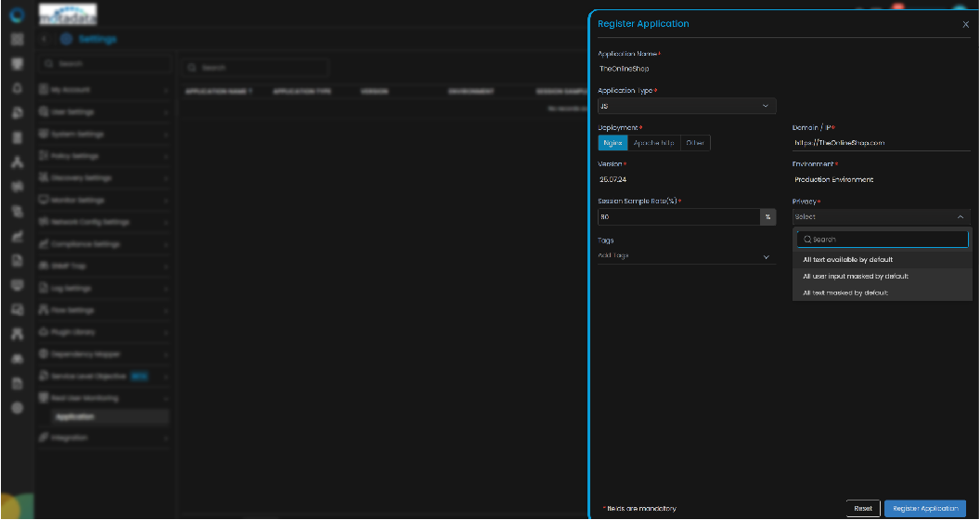Click the globe icon in nav rail
980x520 pixels.
pos(18,409)
